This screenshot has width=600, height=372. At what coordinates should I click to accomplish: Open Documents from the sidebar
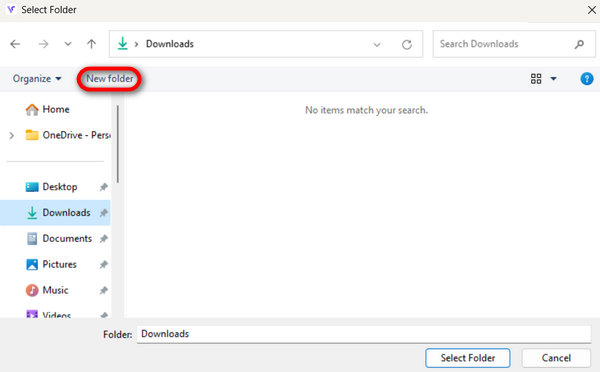click(59, 238)
